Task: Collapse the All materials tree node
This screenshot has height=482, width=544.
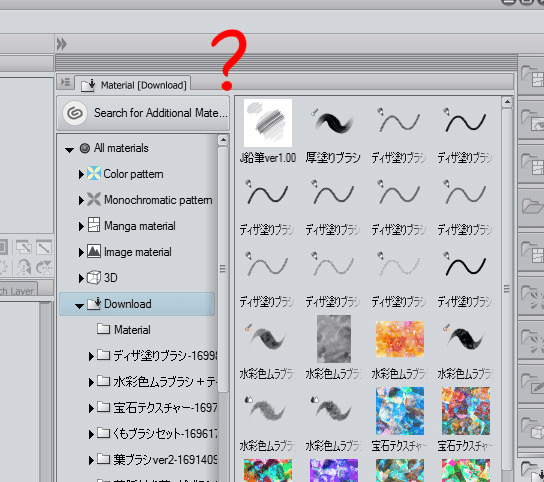Action: 69,150
